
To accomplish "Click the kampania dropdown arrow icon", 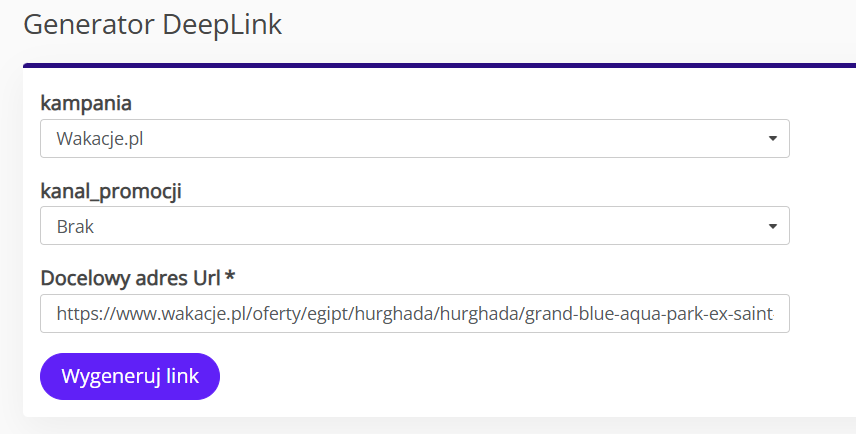I will click(x=772, y=139).
